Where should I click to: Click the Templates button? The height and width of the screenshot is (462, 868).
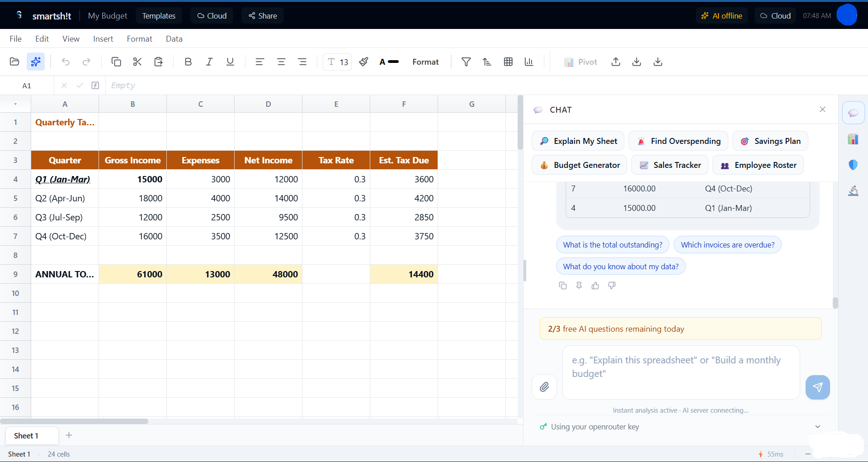(159, 16)
